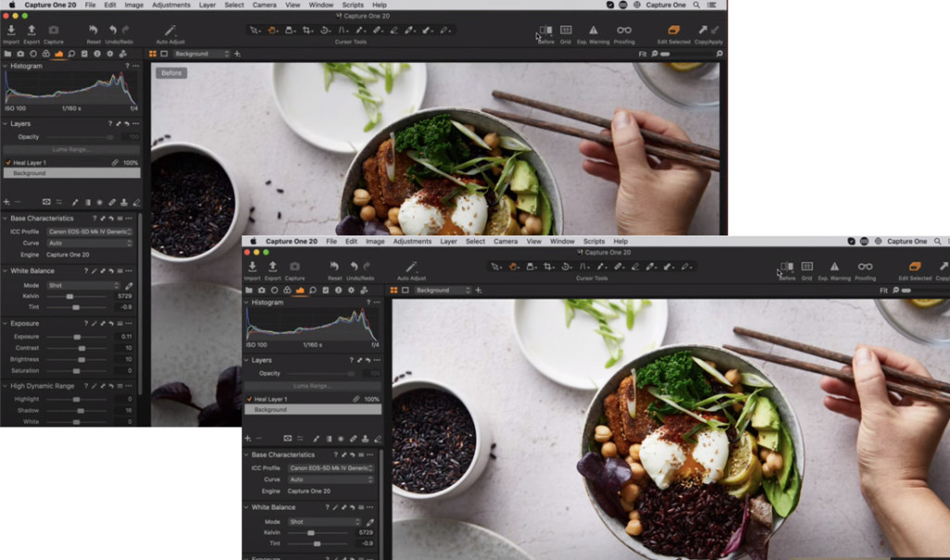This screenshot has height=560, width=950.
Task: Open the Lens tool tab in the front window
Action: coord(275,290)
